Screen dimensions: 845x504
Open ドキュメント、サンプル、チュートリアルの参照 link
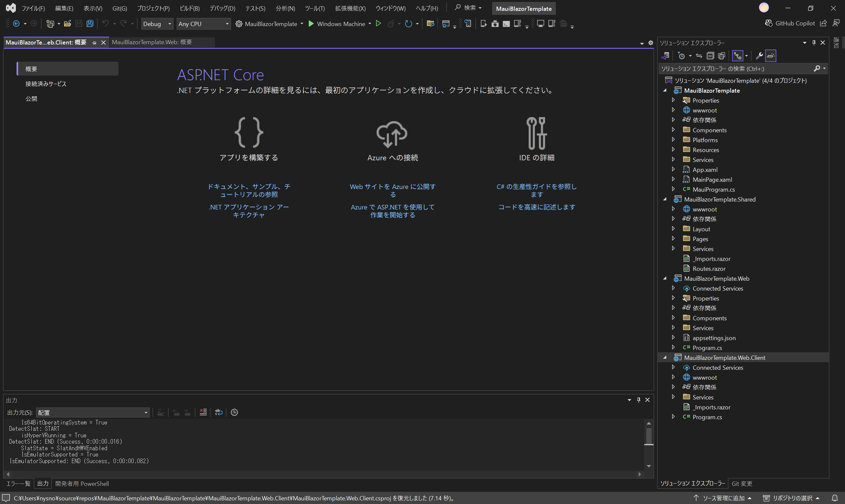[249, 190]
